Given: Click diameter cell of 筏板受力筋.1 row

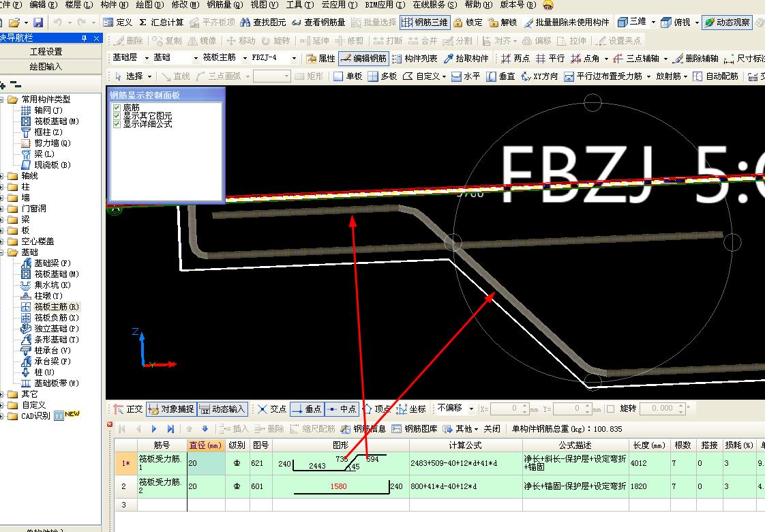Looking at the screenshot, I should 206,463.
